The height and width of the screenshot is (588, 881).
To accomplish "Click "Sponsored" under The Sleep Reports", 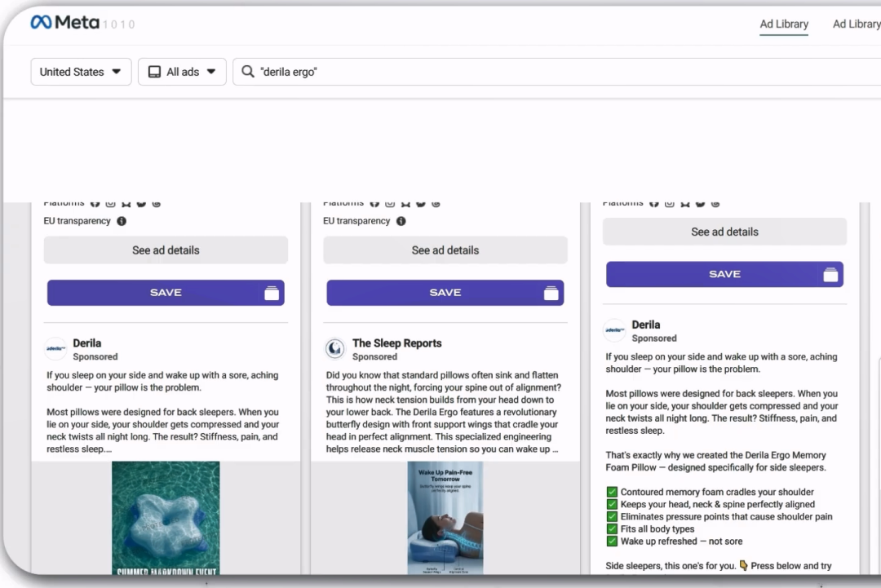I will pos(374,356).
